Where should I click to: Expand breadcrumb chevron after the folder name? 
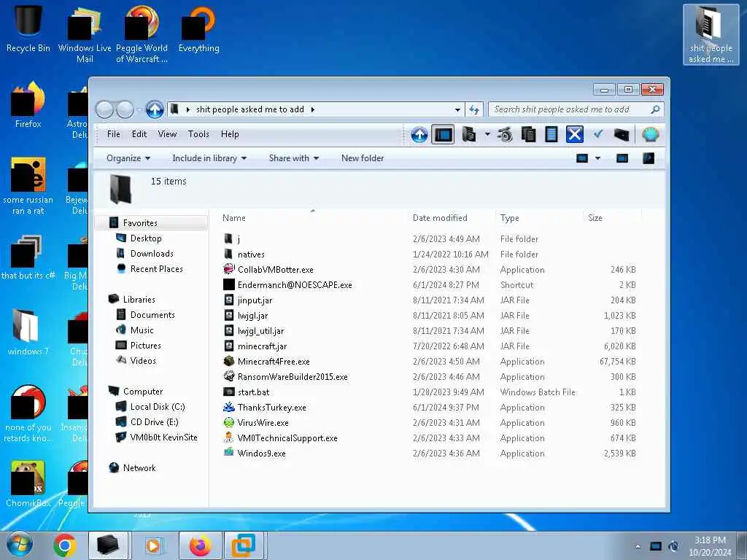(x=313, y=109)
